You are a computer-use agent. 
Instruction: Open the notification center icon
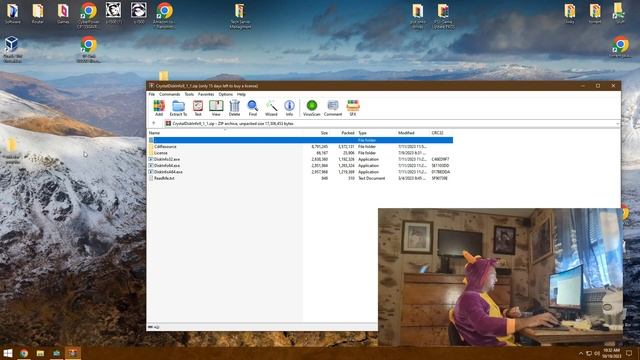pos(629,353)
